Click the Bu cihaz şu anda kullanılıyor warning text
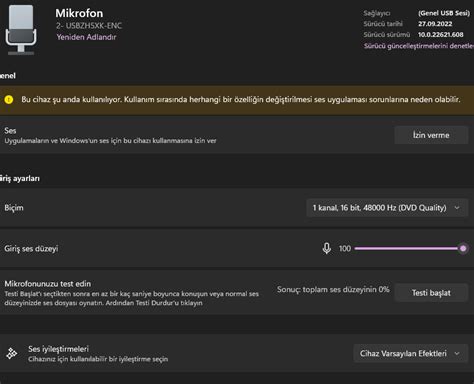Image resolution: width=474 pixels, height=384 pixels. click(241, 100)
